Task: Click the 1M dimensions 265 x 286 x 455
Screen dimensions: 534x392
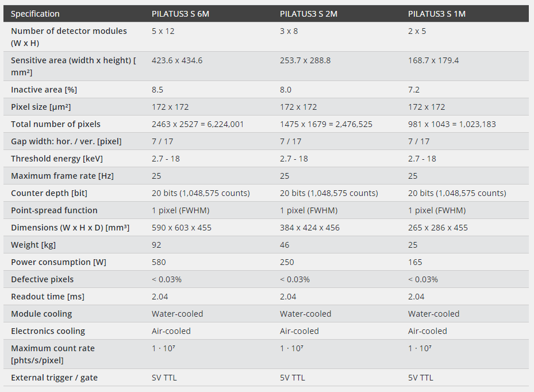Action: (438, 228)
